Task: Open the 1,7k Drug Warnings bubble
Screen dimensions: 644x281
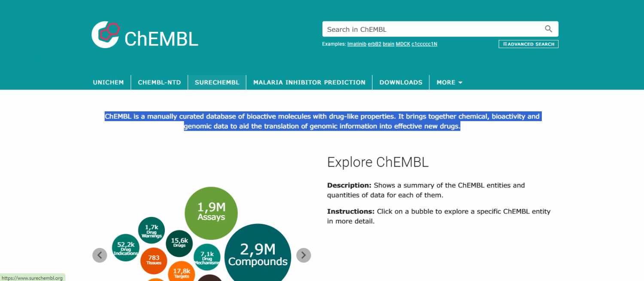Action: 151,231
